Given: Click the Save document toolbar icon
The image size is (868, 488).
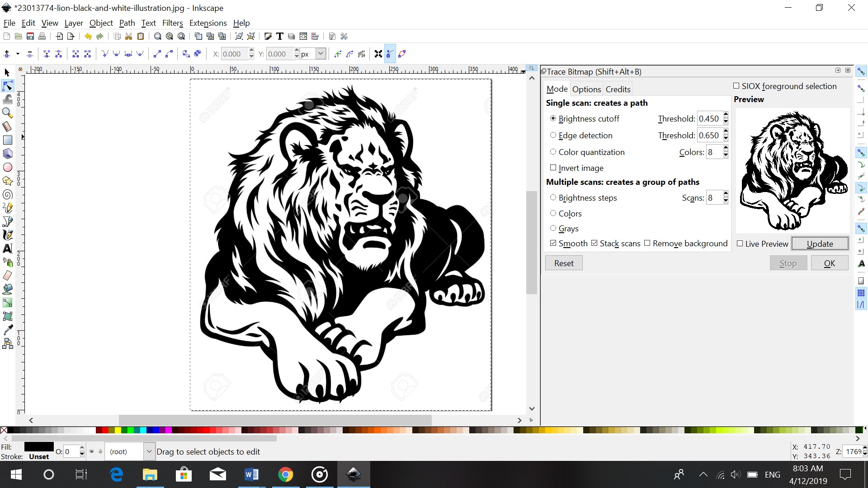Looking at the screenshot, I should [x=30, y=36].
